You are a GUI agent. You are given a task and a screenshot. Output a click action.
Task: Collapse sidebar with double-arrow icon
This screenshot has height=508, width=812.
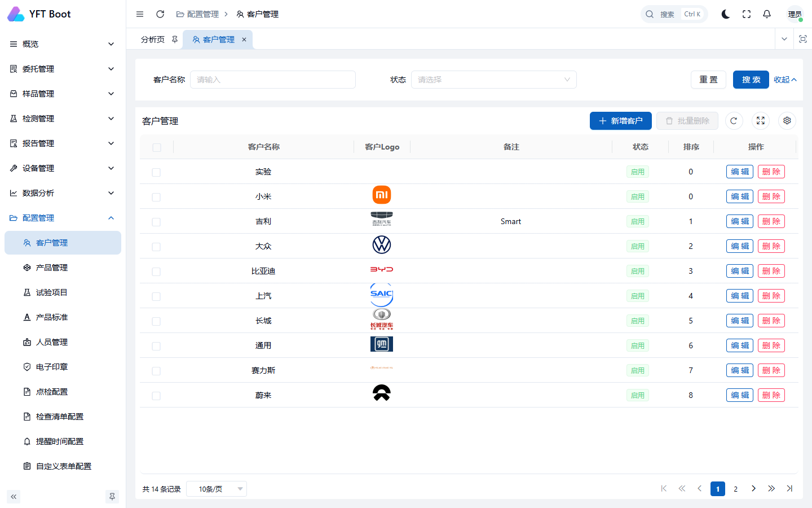point(14,497)
